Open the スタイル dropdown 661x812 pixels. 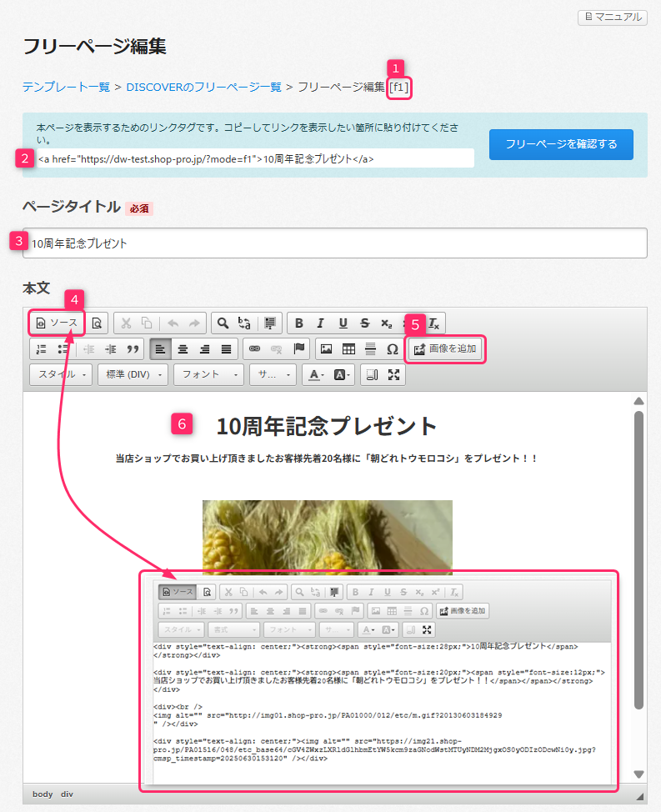[x=61, y=374]
